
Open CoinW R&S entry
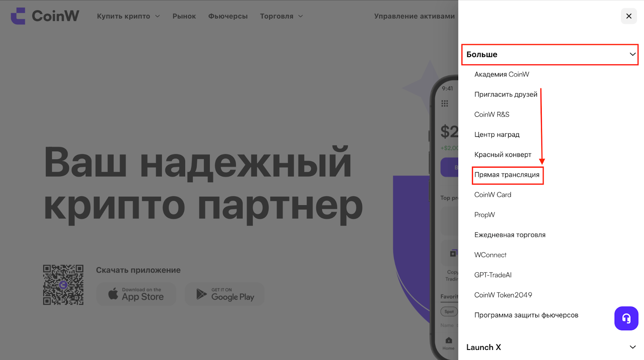tap(492, 115)
